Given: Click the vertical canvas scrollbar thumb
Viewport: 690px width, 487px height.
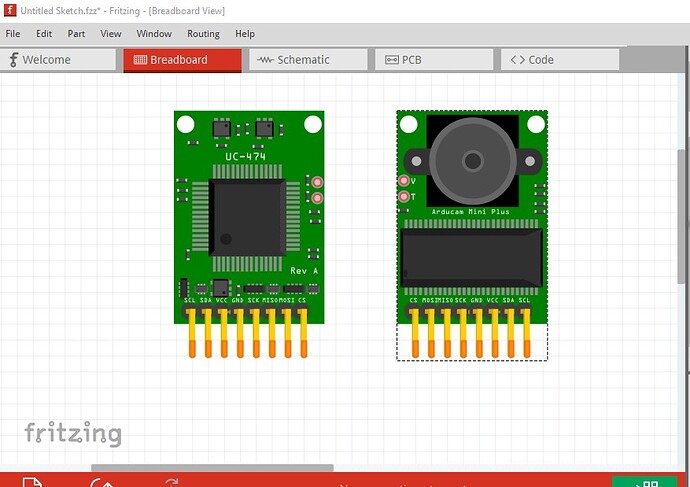Looking at the screenshot, I should click(682, 216).
